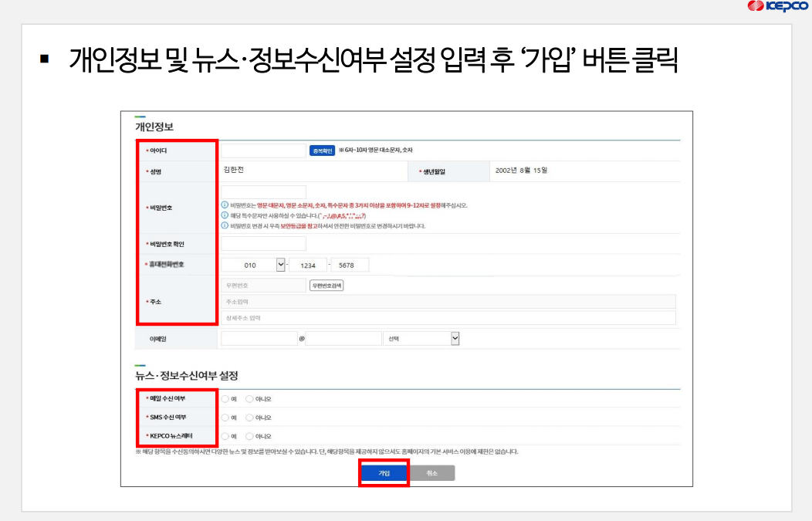Click the 취소 cancel button
Viewport: 812px width, 521px height.
click(x=435, y=473)
